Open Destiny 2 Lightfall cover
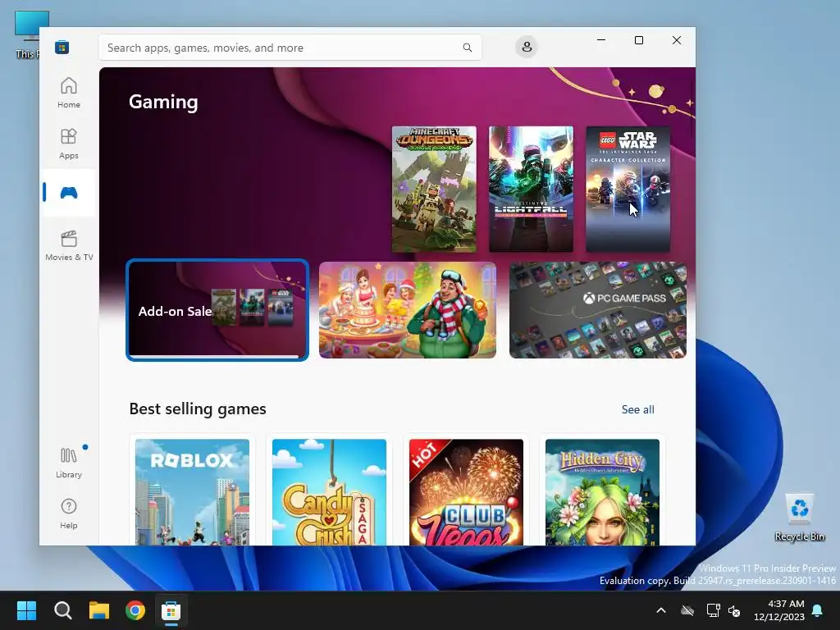Image resolution: width=840 pixels, height=630 pixels. coord(531,189)
